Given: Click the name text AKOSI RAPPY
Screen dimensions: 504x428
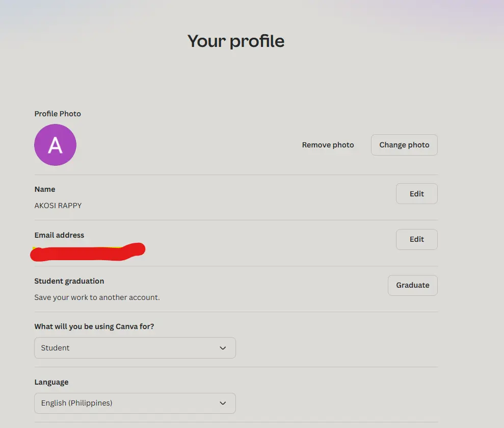Looking at the screenshot, I should tap(58, 206).
